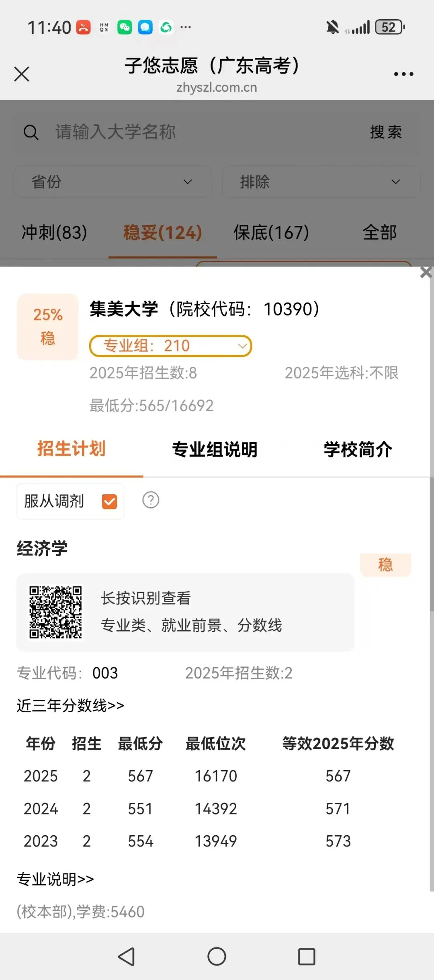Tap the Android back navigation icon
The height and width of the screenshot is (980, 434).
click(x=127, y=957)
